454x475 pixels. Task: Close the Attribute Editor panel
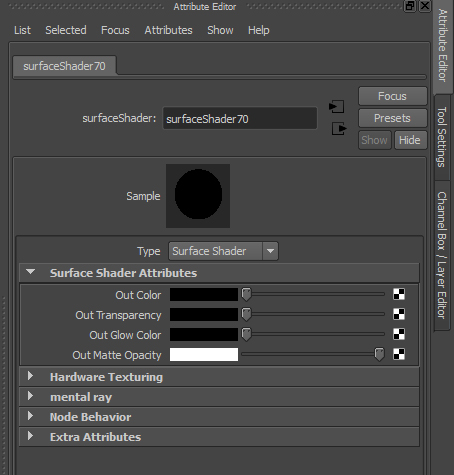[425, 6]
